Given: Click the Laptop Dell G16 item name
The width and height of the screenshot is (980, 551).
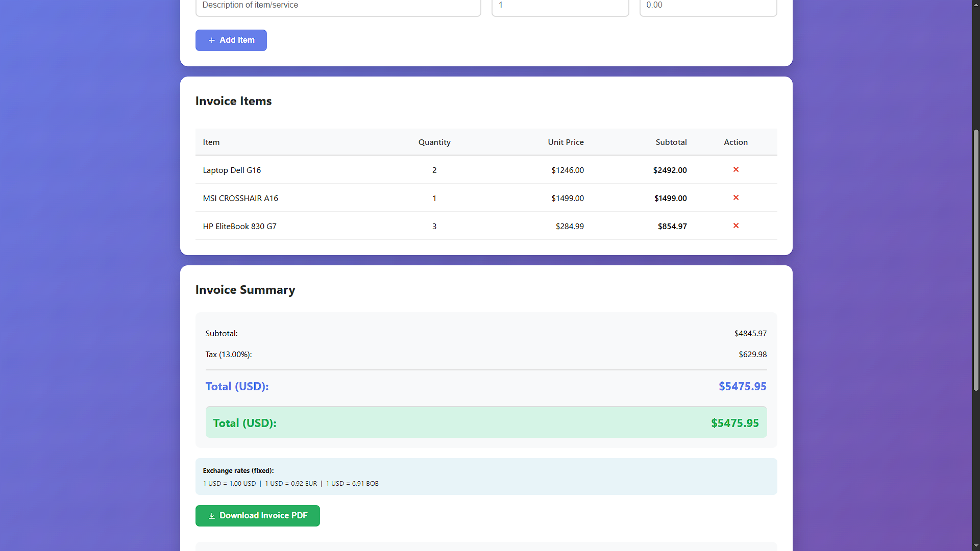Looking at the screenshot, I should [x=232, y=170].
